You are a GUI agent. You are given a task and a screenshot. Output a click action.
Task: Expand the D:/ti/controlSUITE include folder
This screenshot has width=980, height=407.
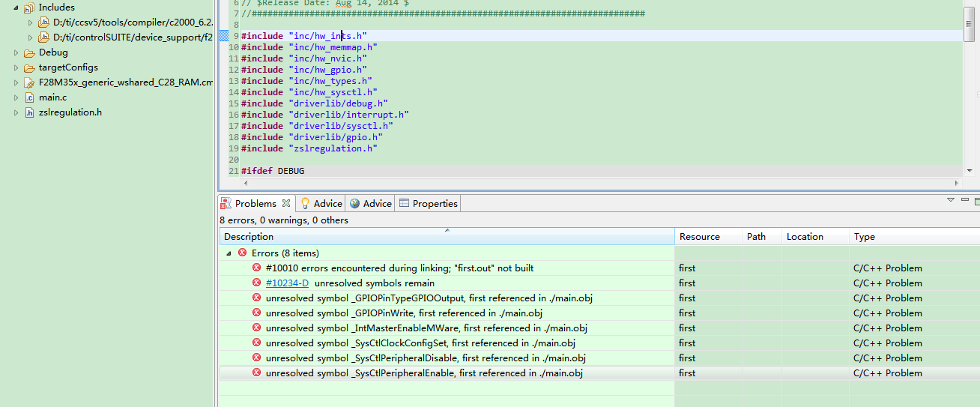(31, 37)
